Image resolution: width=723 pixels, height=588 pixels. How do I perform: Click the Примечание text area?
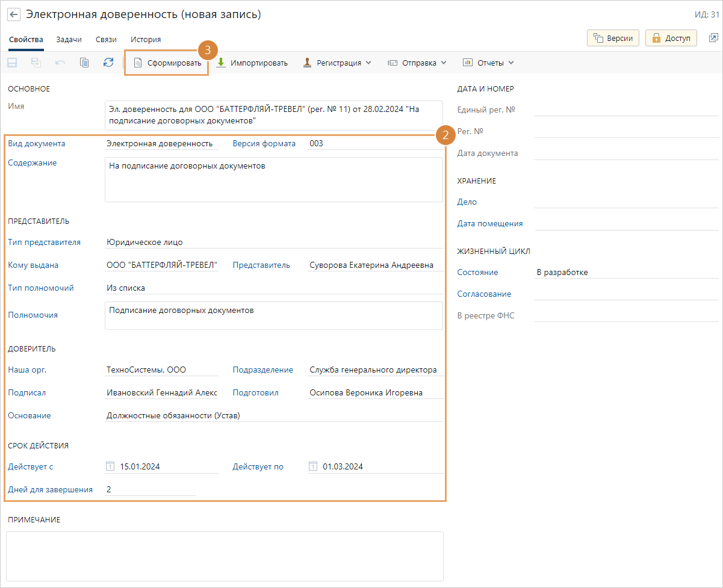pyautogui.click(x=225, y=556)
